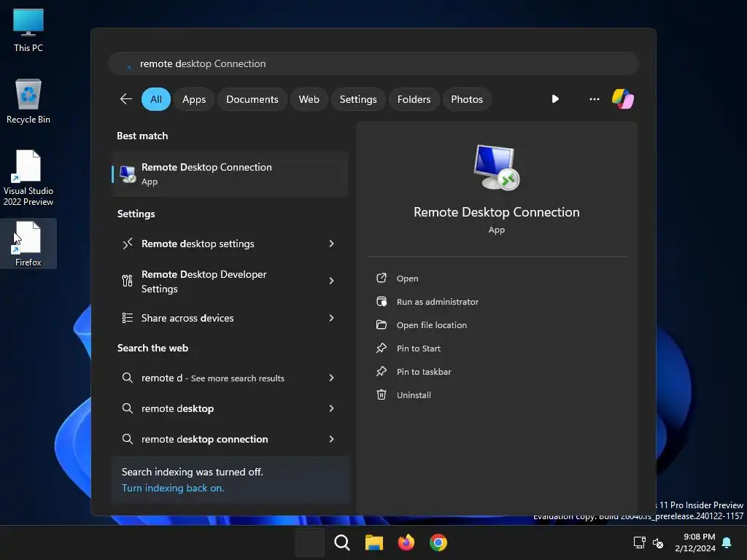Select the Firefox desktop shortcut
Image resolution: width=747 pixels, height=560 pixels.
28,244
